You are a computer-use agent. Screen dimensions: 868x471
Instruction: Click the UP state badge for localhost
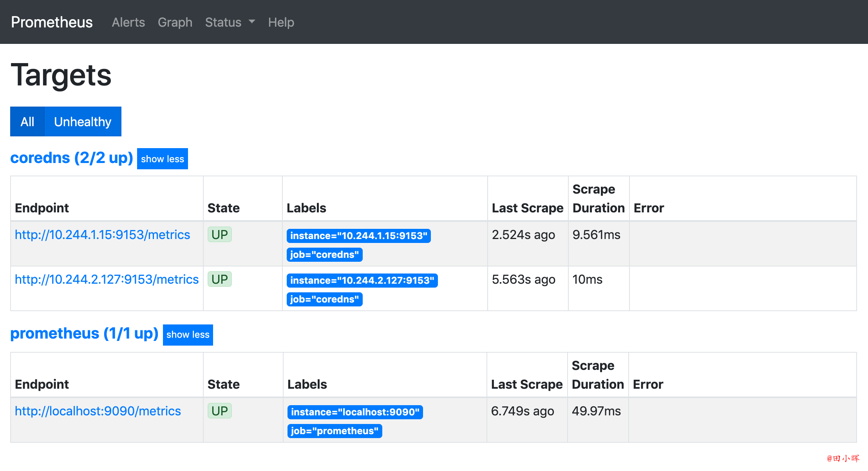(x=220, y=411)
